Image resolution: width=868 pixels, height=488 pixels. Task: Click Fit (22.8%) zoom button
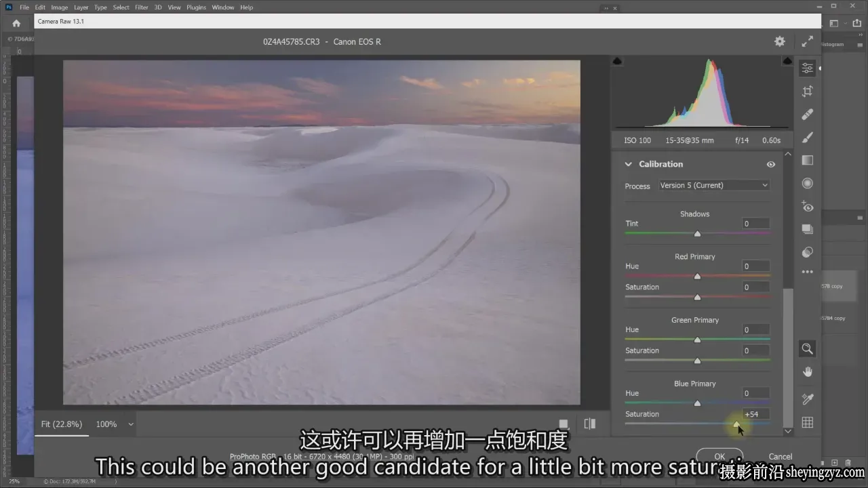pos(62,424)
